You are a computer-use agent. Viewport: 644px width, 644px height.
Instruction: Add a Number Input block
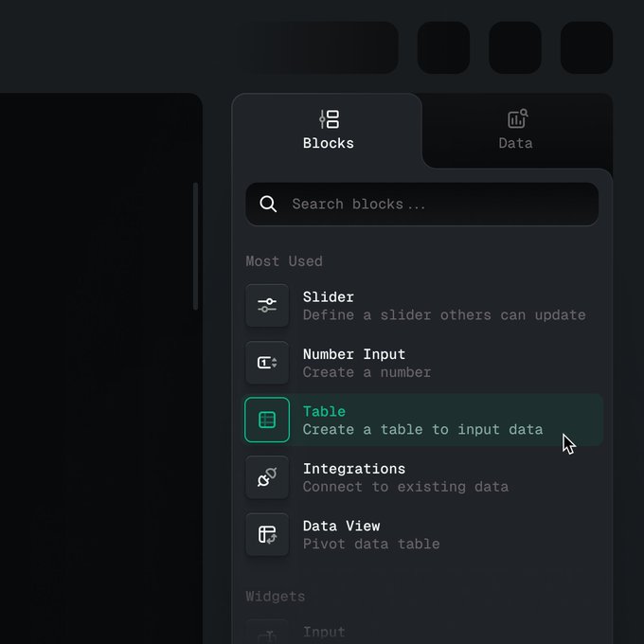coord(423,363)
